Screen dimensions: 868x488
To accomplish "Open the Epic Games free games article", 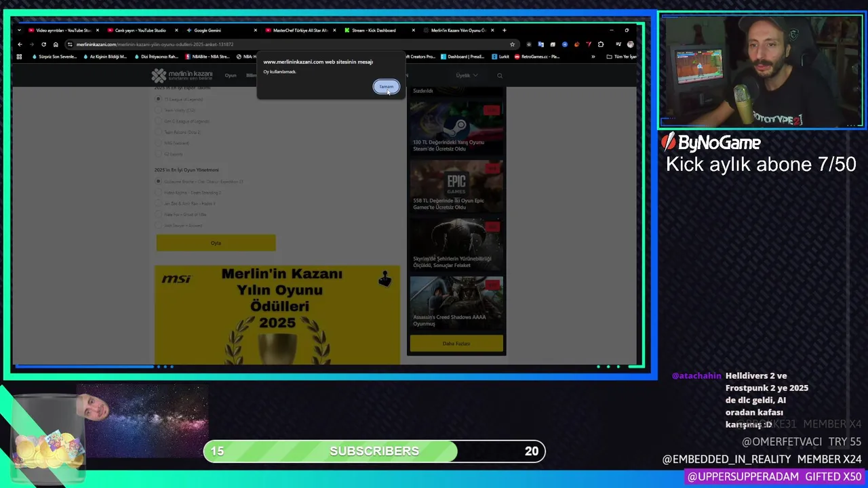I will click(456, 186).
